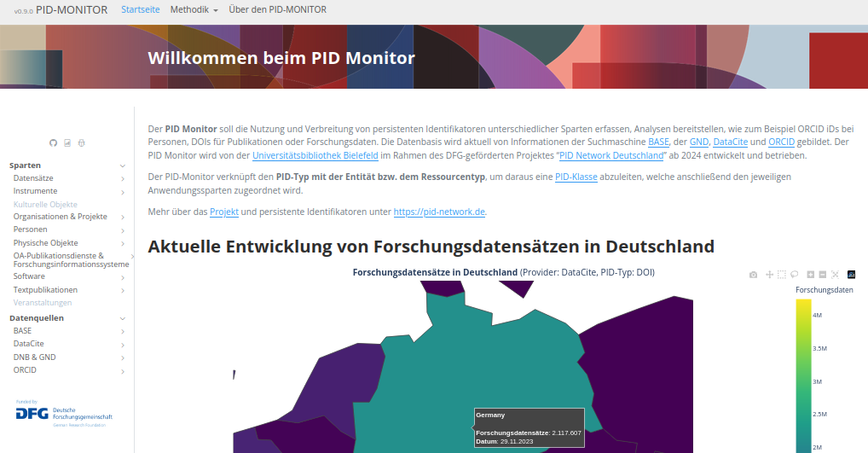Click the Plotly logo icon
The height and width of the screenshot is (453, 868).
[852, 275]
